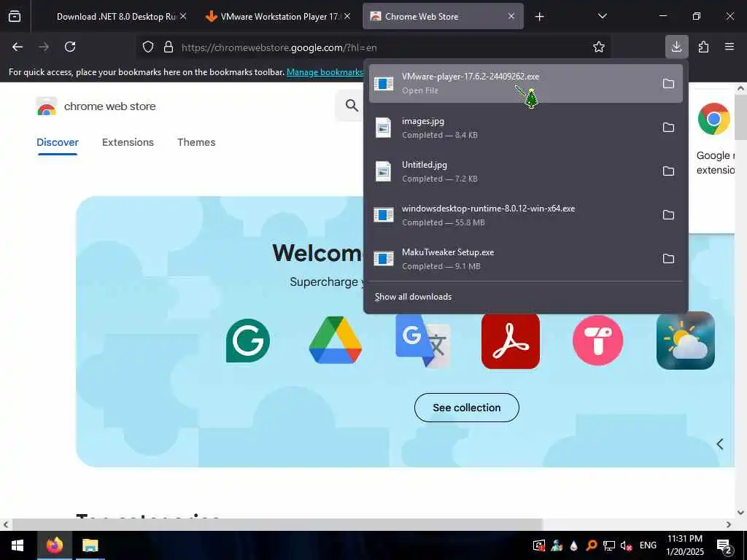This screenshot has height=560, width=747.
Task: Open Windows Start menu
Action: (x=18, y=545)
